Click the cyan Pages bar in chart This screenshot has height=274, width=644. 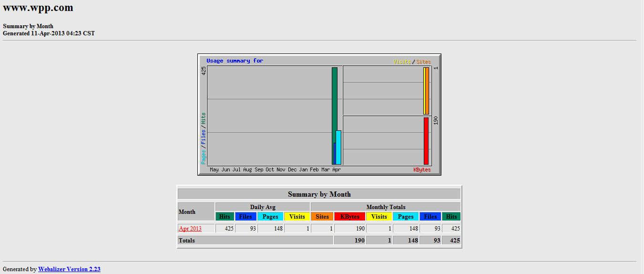[339, 148]
